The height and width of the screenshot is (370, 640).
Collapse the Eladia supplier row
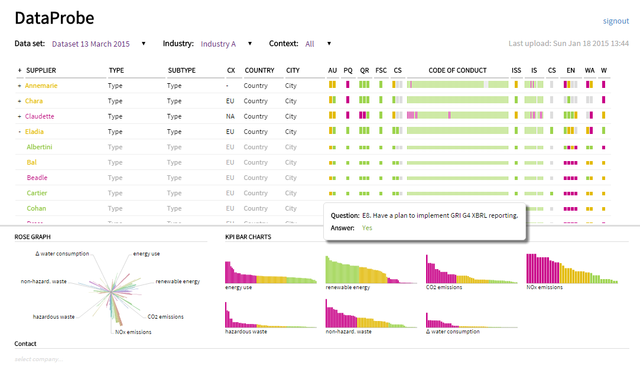point(19,132)
